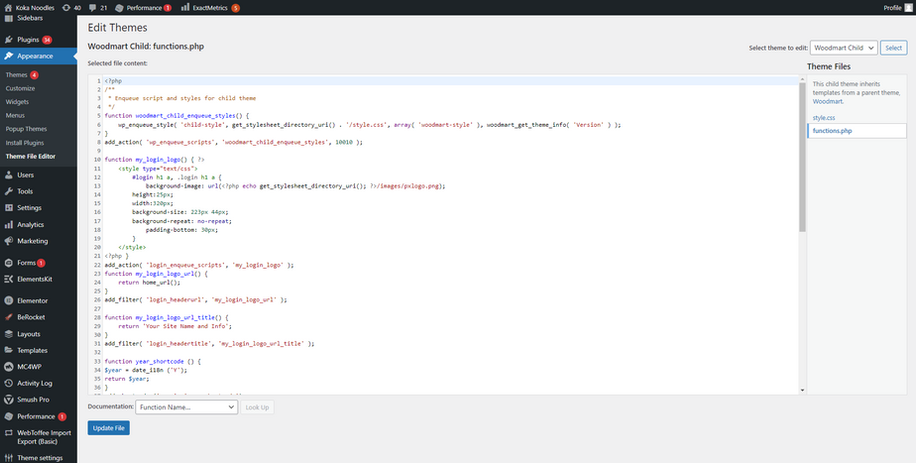Open Theme File Editor submenu item
Image resolution: width=916 pixels, height=463 pixels.
tap(31, 156)
